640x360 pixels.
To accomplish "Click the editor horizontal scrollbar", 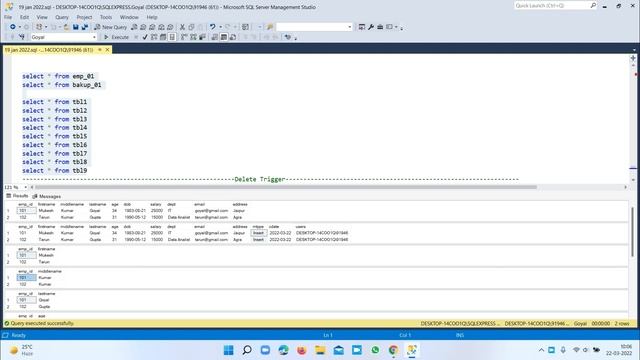I will tap(286, 187).
